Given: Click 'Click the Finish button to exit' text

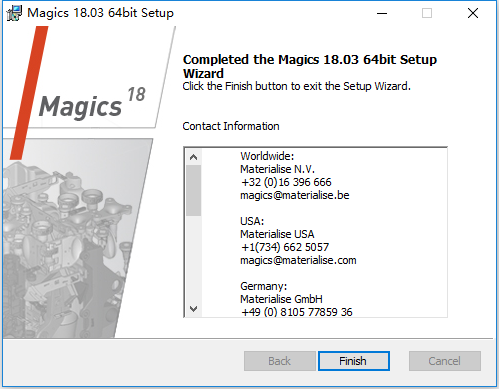Looking at the screenshot, I should [296, 86].
